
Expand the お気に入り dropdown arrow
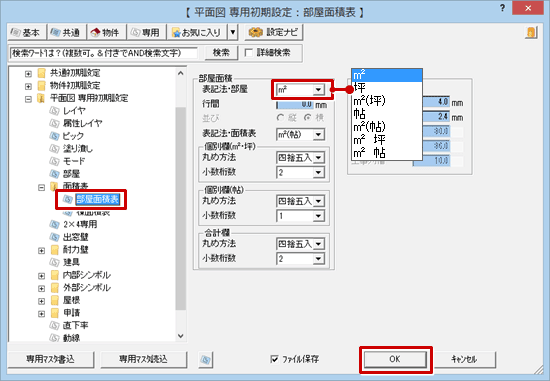click(233, 33)
